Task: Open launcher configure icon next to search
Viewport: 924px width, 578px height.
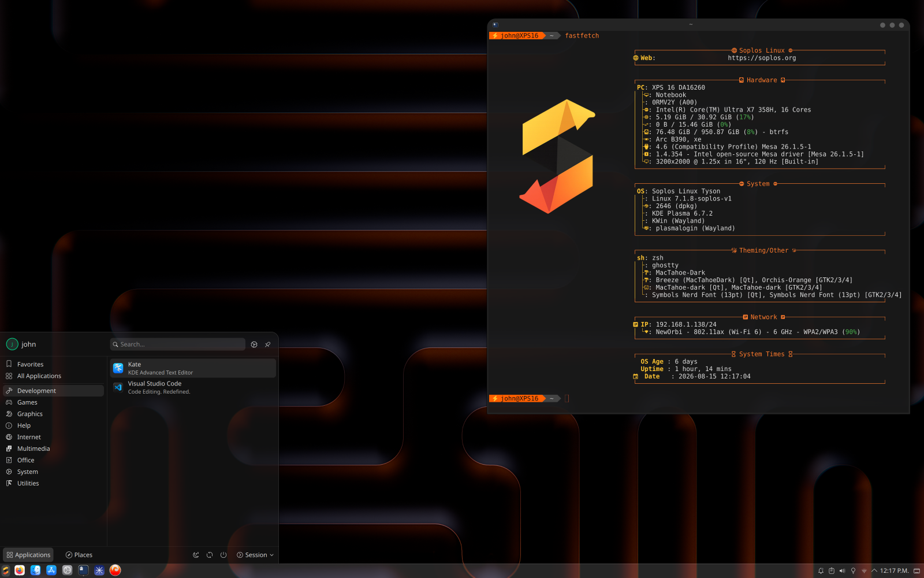Action: point(254,344)
